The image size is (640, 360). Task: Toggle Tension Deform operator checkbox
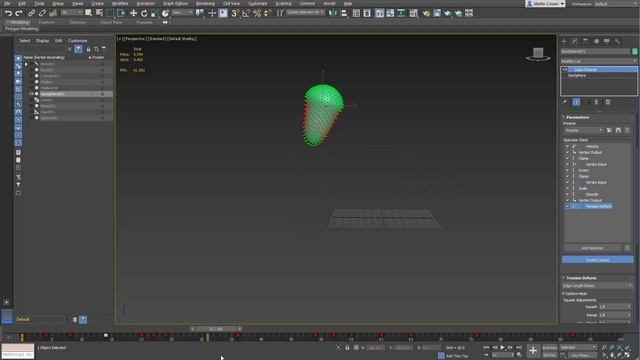coord(567,207)
